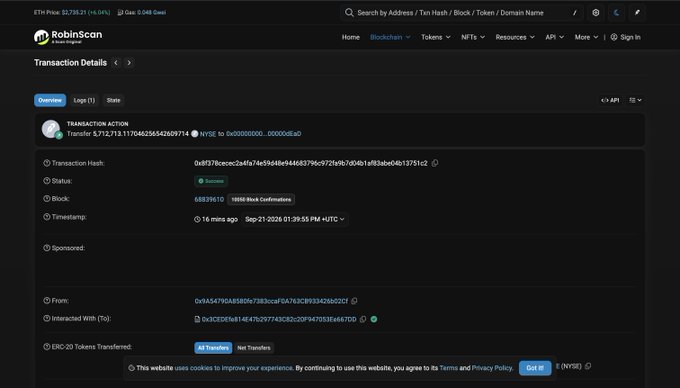This screenshot has height=388, width=680.
Task: Open the timestamp UTC format dropdown
Action: pos(294,219)
